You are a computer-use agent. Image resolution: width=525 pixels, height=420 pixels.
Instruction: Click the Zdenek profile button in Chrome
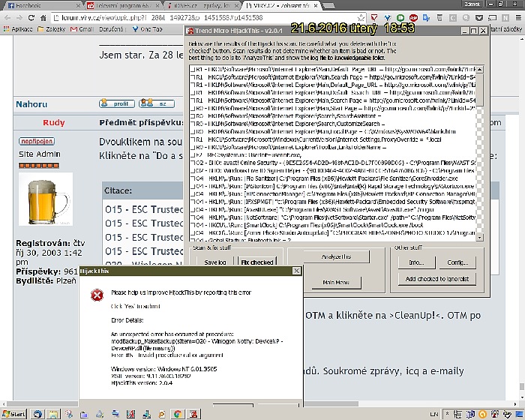coord(472,4)
